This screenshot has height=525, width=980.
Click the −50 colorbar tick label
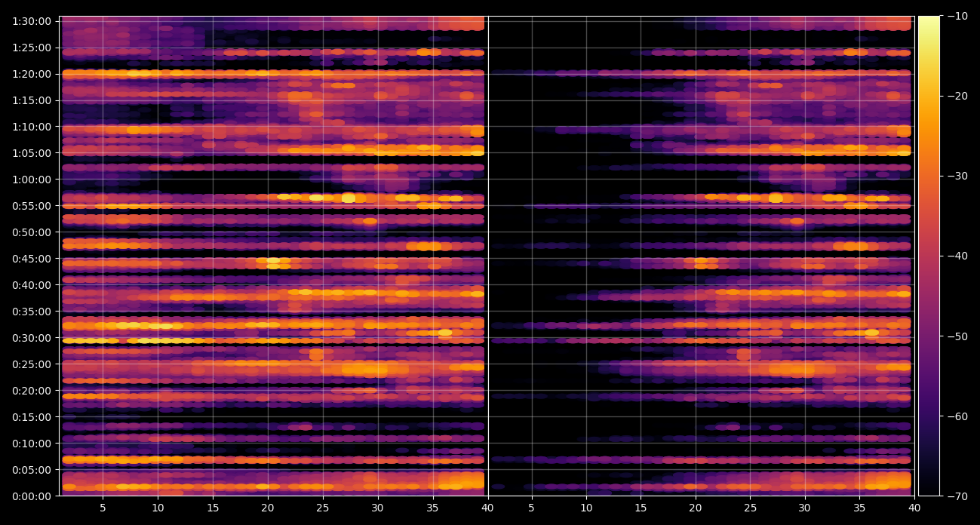[x=957, y=336]
